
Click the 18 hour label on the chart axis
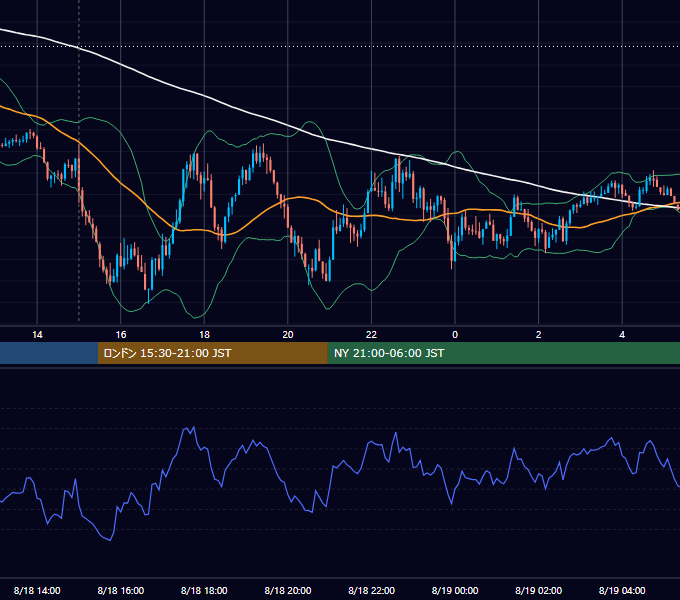204,335
